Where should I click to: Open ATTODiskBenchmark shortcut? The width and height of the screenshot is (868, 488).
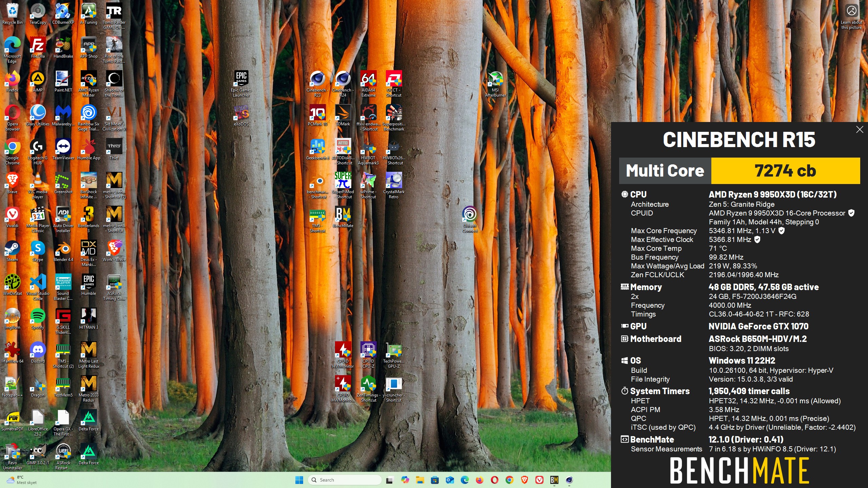[x=343, y=151]
